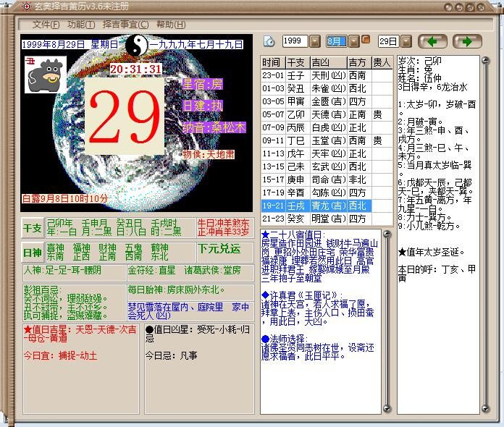This screenshot has height=427, width=504.
Task: Click the year input field showing 1999
Action: point(295,41)
